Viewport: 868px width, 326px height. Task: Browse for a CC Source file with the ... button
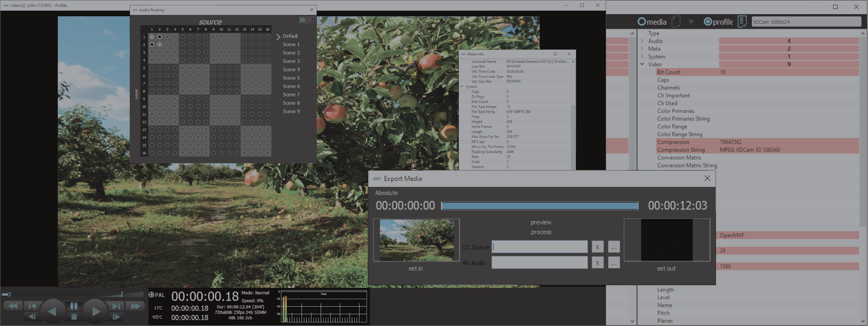614,247
